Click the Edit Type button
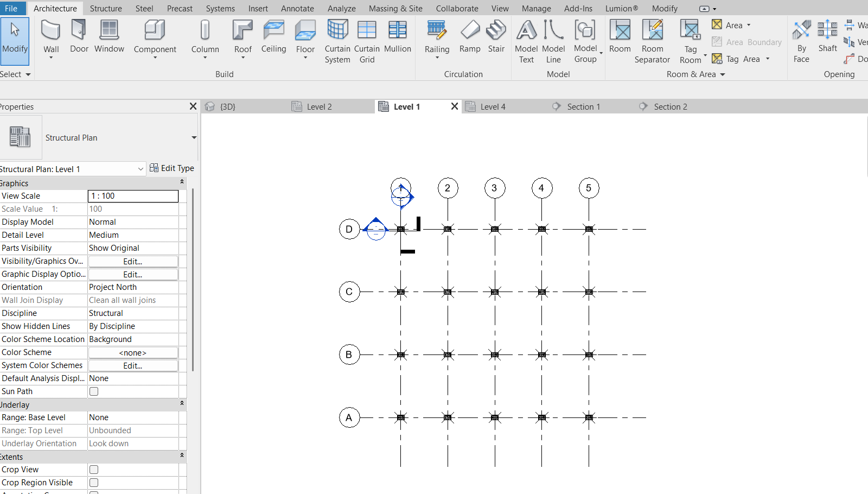This screenshot has width=868, height=494. pos(172,168)
